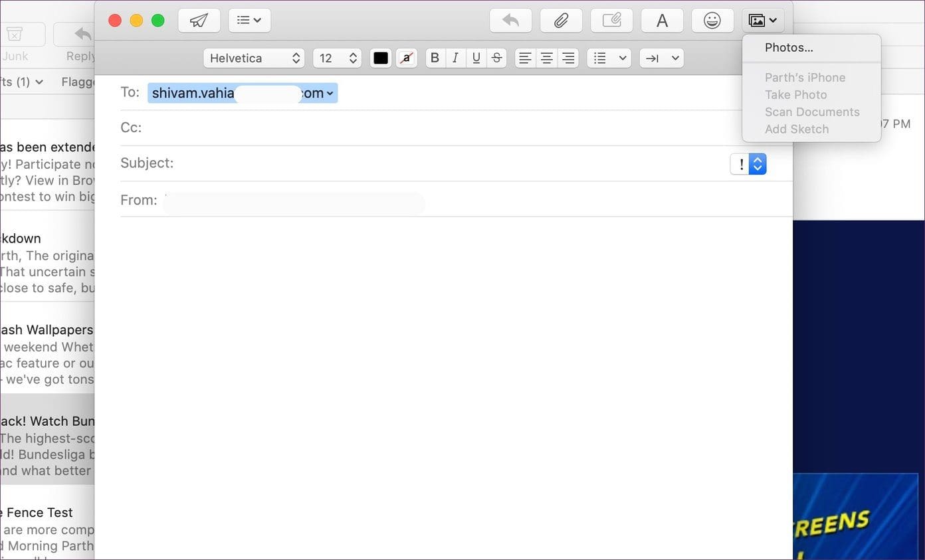Open the header fields list dropdown
The width and height of the screenshot is (925, 560).
(x=249, y=21)
